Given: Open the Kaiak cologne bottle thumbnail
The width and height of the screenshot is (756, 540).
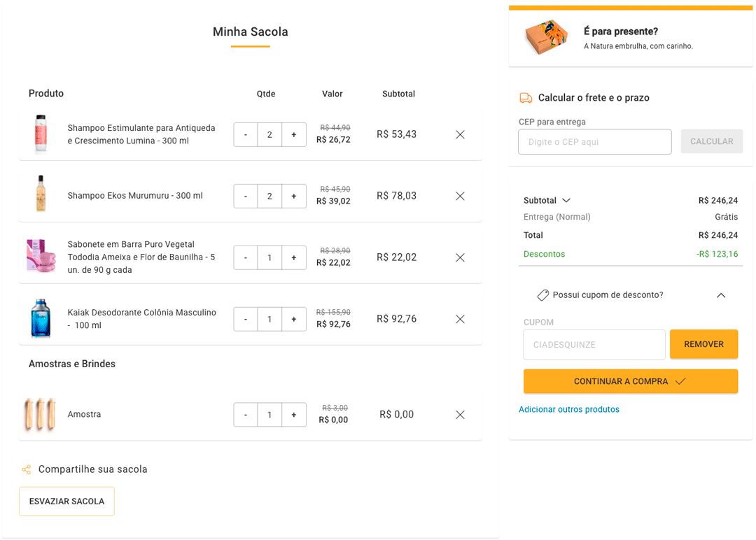Looking at the screenshot, I should (x=41, y=318).
